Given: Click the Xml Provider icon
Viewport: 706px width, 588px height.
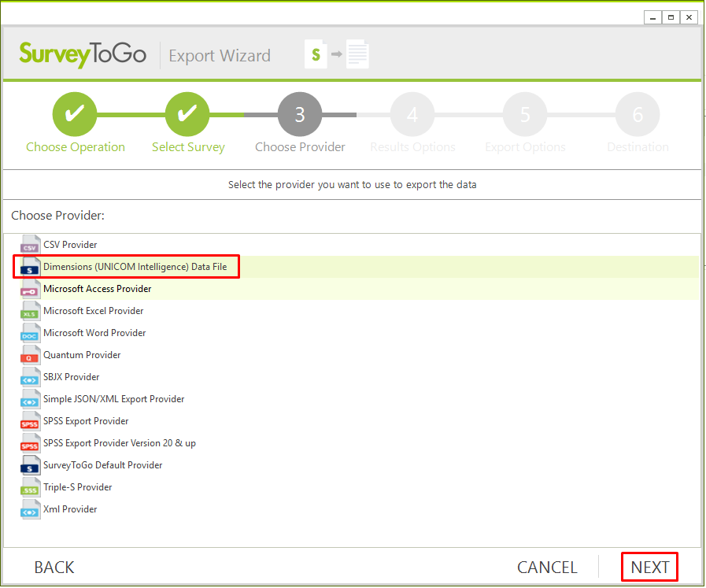Looking at the screenshot, I should [x=30, y=509].
